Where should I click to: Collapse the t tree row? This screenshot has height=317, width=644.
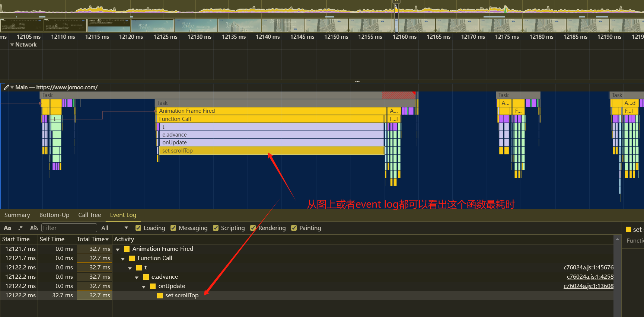(130, 268)
